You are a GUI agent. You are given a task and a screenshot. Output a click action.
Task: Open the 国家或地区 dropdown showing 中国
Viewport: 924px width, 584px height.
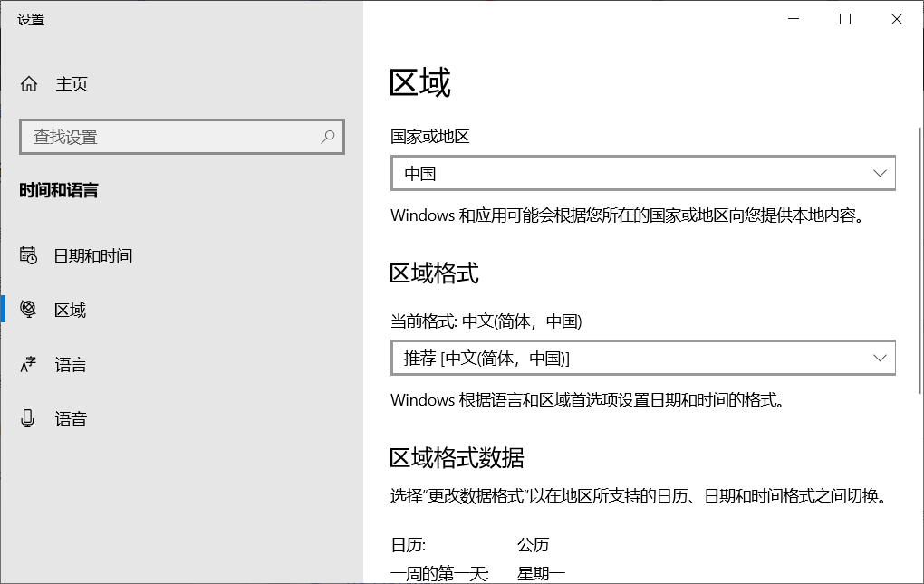625,174
